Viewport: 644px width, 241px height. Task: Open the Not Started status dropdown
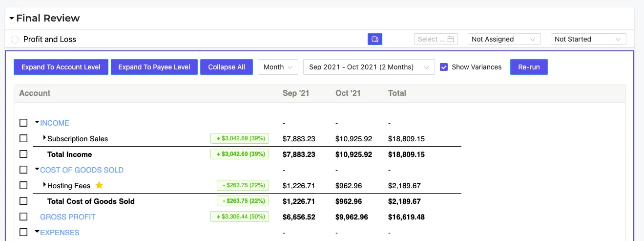(x=588, y=39)
